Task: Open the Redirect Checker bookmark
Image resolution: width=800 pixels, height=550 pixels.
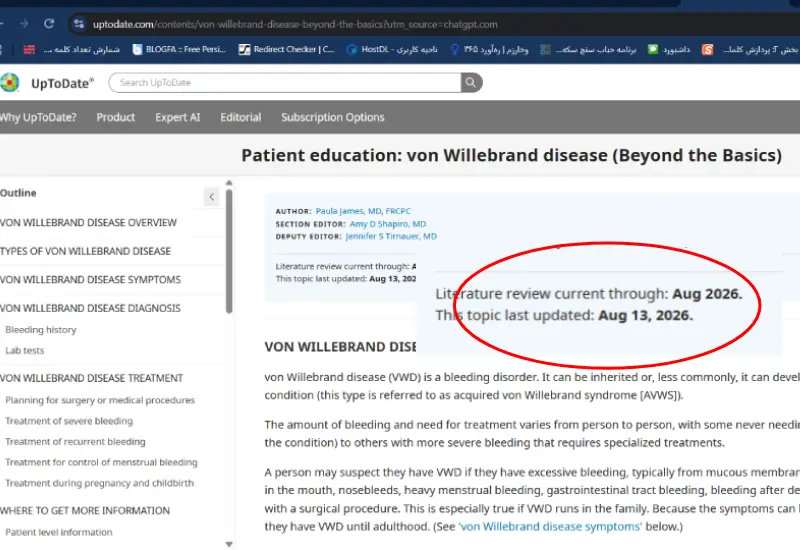Action: coord(286,49)
